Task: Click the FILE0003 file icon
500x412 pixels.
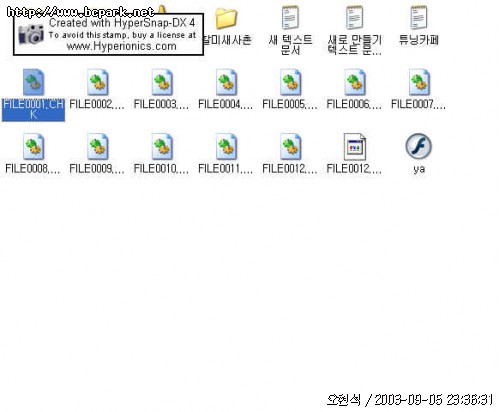Action: click(x=162, y=82)
